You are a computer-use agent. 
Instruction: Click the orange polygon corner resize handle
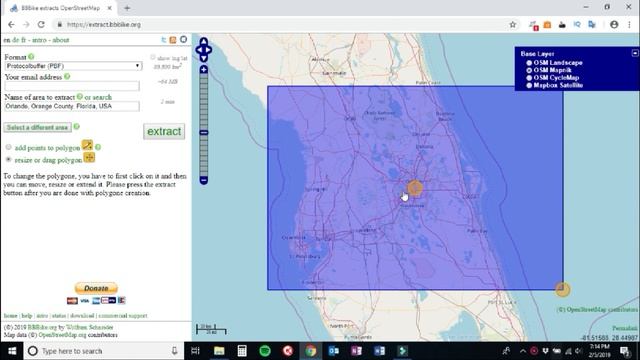[562, 289]
